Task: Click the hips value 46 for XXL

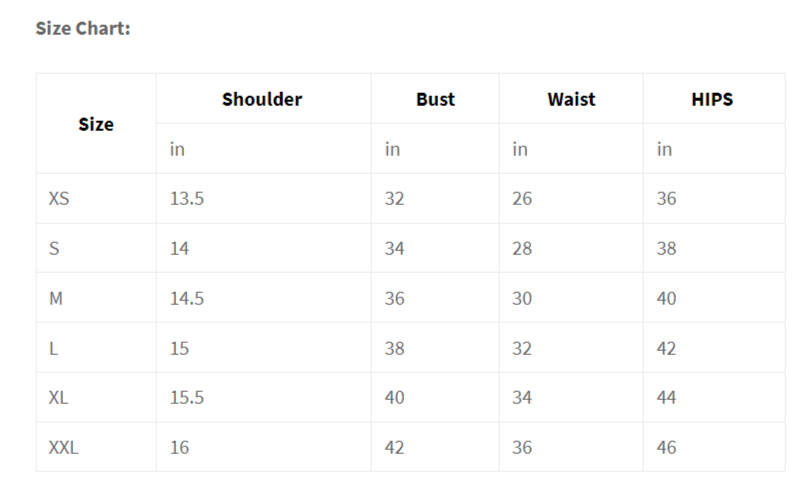Action: pyautogui.click(x=666, y=447)
